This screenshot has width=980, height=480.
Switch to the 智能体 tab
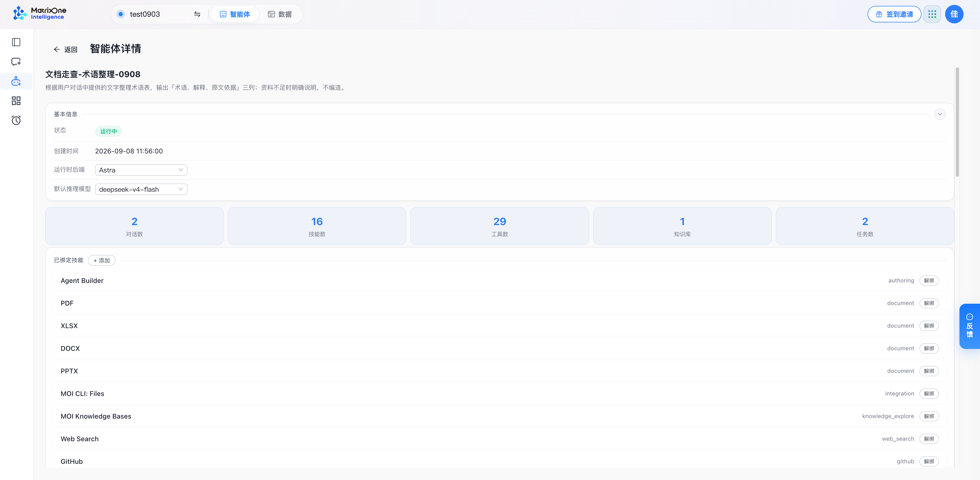coord(235,14)
